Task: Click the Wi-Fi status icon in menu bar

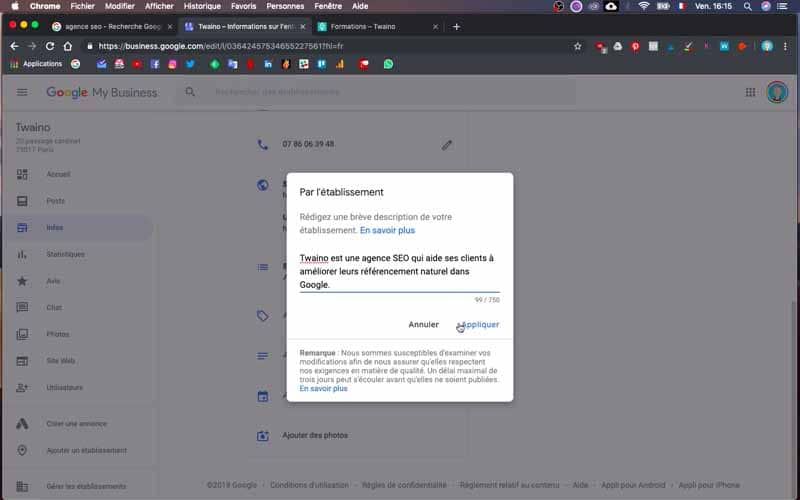Action: coord(644,6)
